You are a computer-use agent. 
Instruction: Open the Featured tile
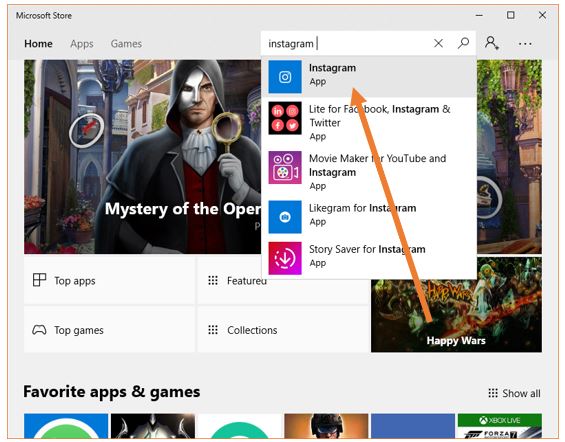[283, 280]
